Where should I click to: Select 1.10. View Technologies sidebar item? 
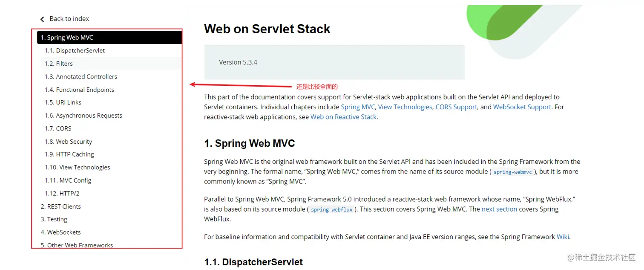click(78, 167)
